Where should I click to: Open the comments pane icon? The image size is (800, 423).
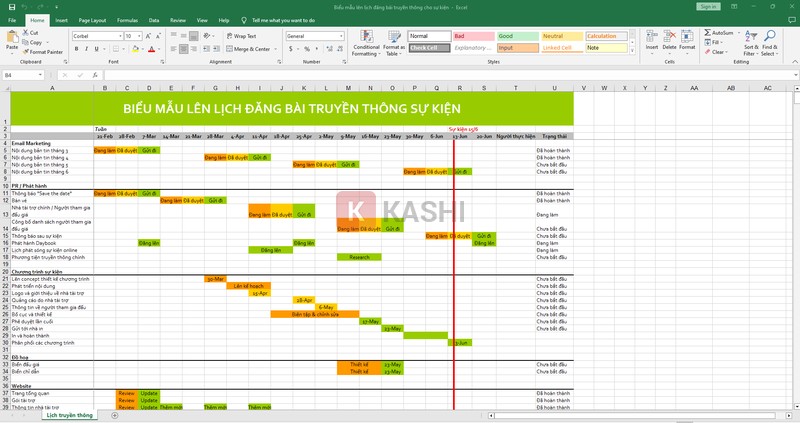pos(792,20)
